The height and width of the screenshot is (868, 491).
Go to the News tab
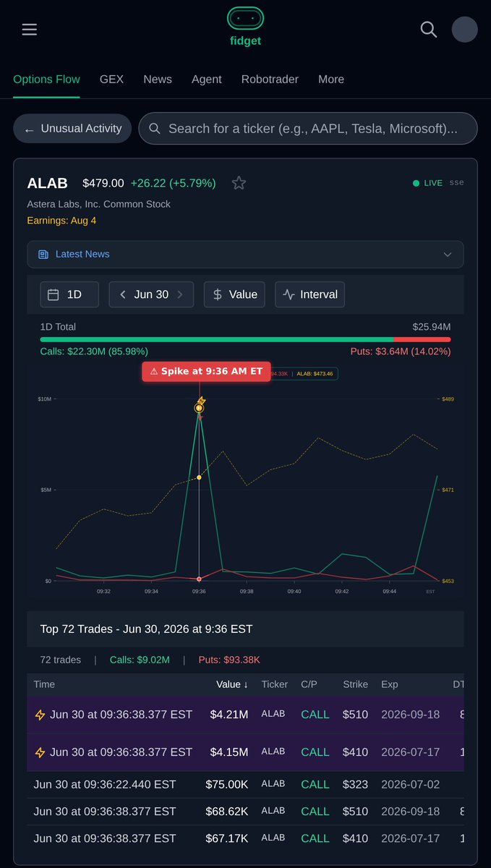158,80
